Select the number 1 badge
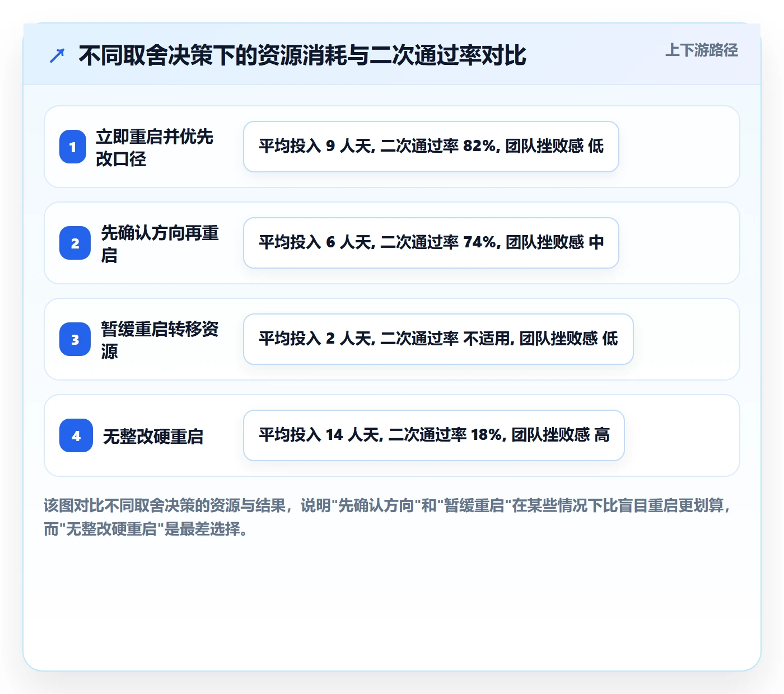The height and width of the screenshot is (694, 784). (73, 147)
